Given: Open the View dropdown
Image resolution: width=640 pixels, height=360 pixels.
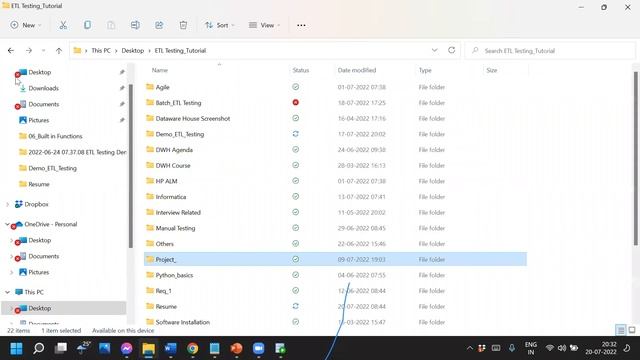Looking at the screenshot, I should pyautogui.click(x=264, y=25).
